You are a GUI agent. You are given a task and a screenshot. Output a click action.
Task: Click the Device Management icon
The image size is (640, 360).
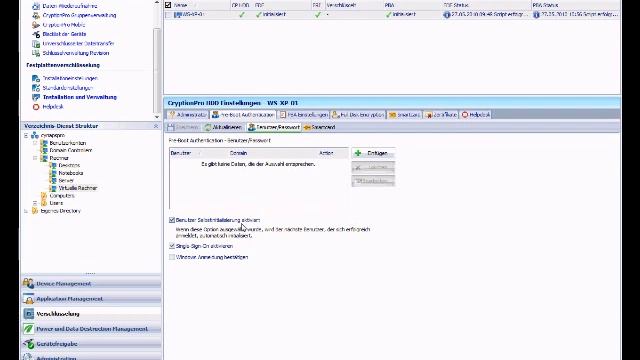29,283
